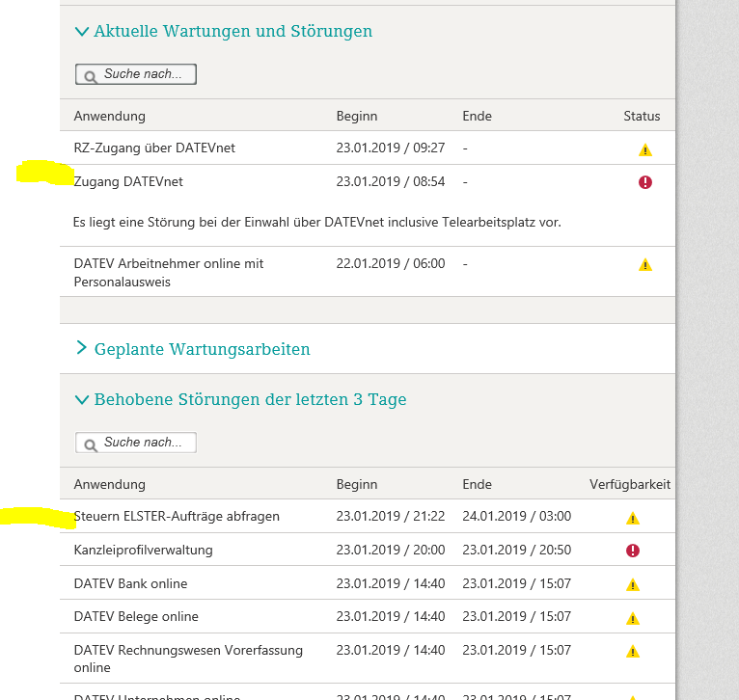The image size is (739, 700).
Task: Click search field in resolved disruptions section
Action: click(145, 443)
